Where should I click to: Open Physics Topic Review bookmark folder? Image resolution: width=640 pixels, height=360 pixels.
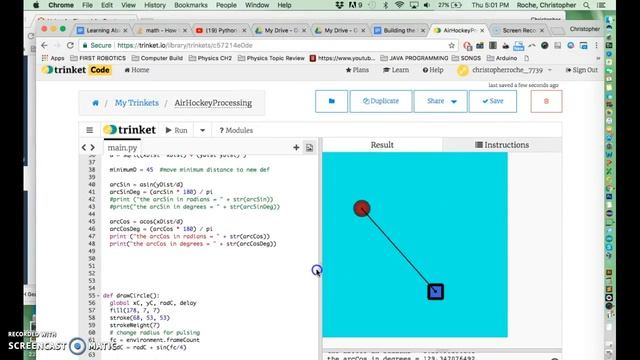pyautogui.click(x=271, y=58)
